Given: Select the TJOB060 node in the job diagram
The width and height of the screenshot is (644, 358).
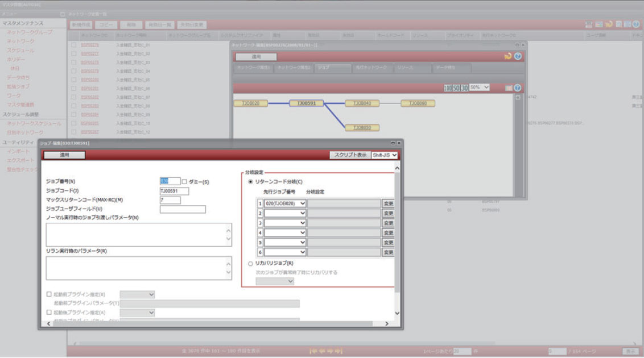Looking at the screenshot, I should pyautogui.click(x=418, y=103).
